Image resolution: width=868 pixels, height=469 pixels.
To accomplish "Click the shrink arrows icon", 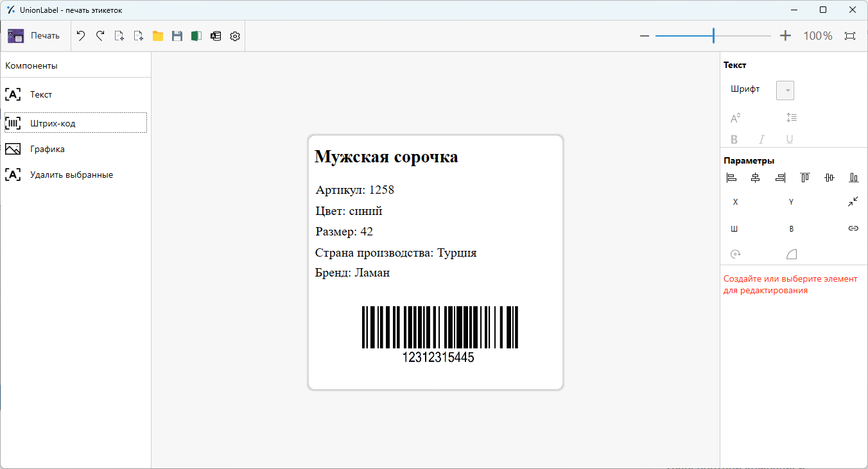I will 853,202.
